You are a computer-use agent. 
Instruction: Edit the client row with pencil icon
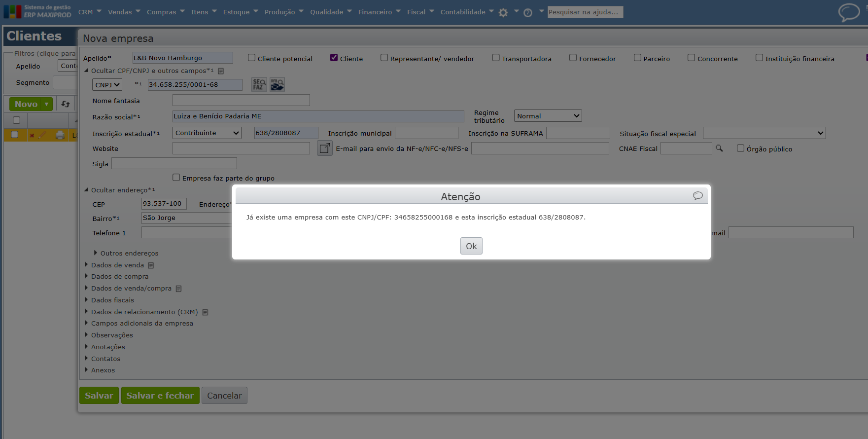tap(42, 135)
